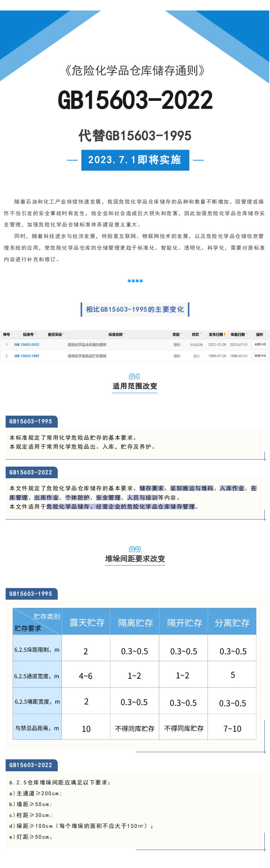Sort by 标准号 column header
The width and height of the screenshot is (270, 868).
(28, 334)
